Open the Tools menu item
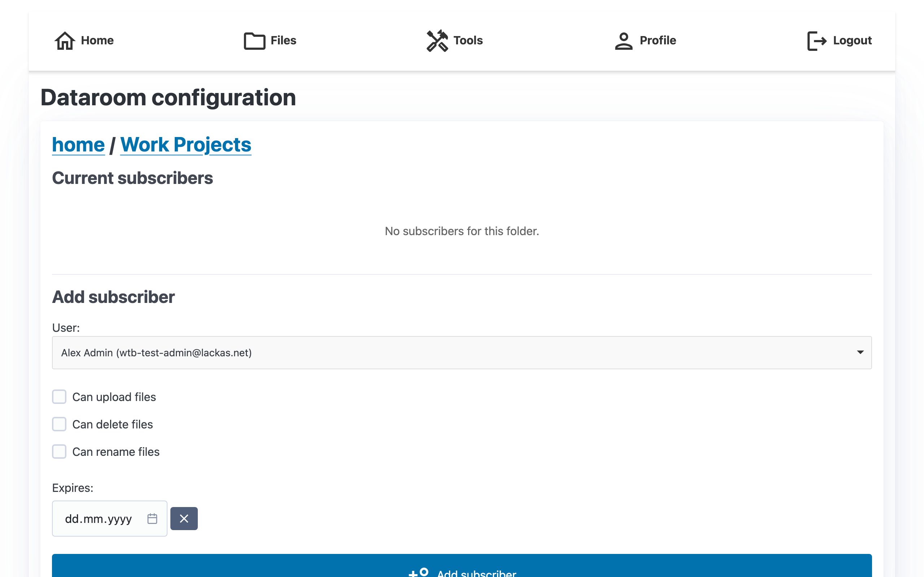This screenshot has height=577, width=924. 468,40
